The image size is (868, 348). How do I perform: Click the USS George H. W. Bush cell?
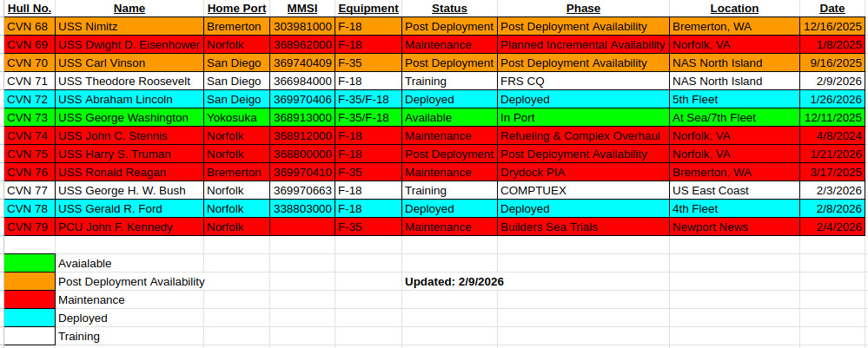129,191
